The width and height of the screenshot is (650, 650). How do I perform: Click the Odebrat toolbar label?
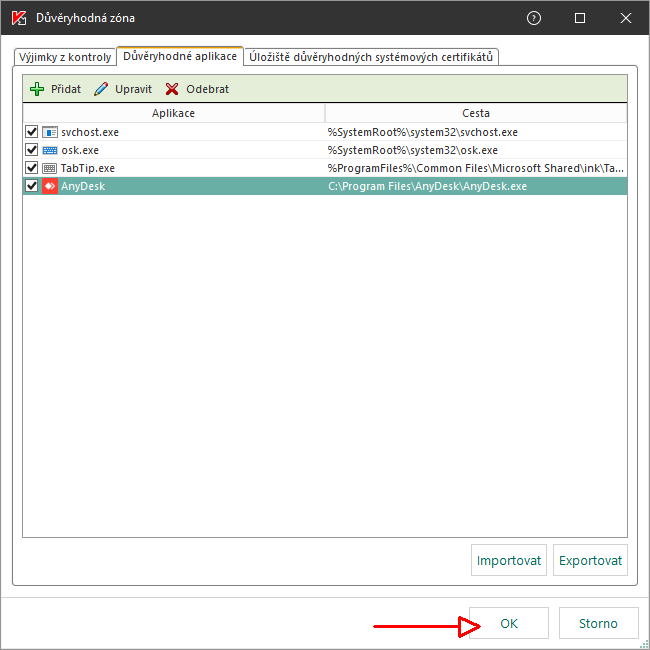click(207, 89)
